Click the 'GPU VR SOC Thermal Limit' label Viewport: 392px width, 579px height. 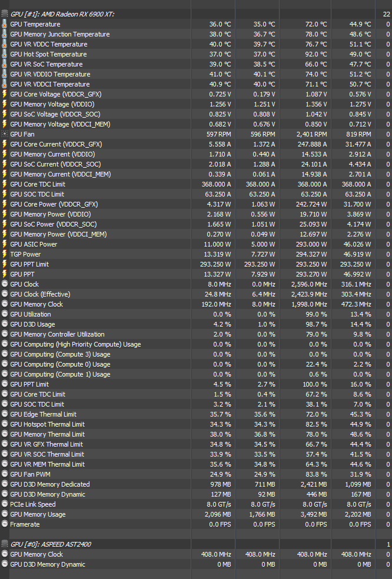click(47, 454)
